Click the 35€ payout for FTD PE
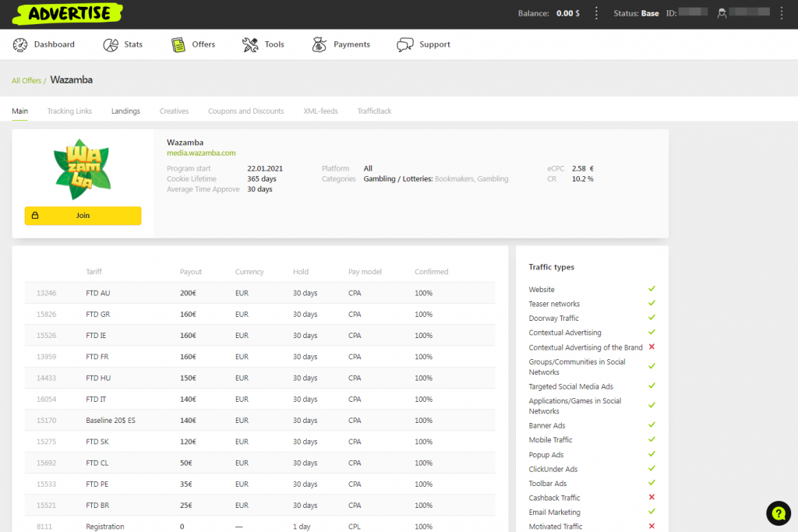Image resolution: width=798 pixels, height=532 pixels. (185, 484)
